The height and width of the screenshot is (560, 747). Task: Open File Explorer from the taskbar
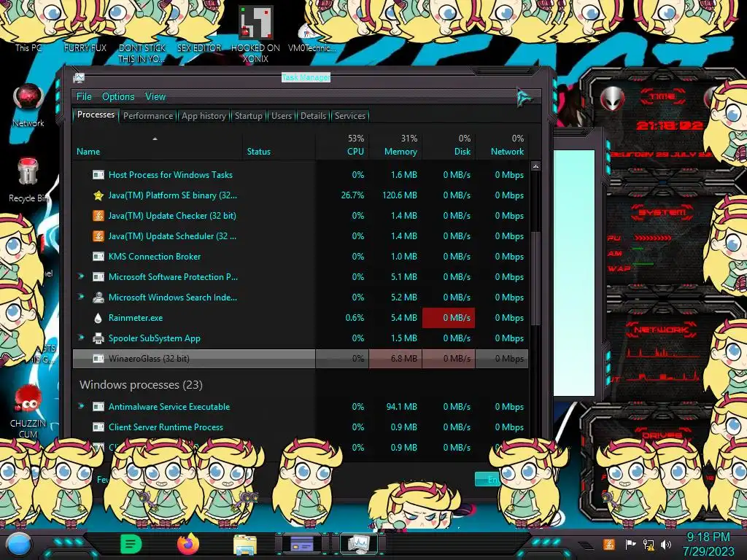pos(245,545)
